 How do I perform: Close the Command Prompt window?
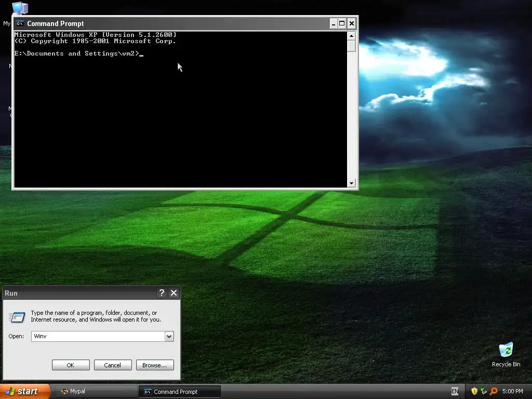352,23
